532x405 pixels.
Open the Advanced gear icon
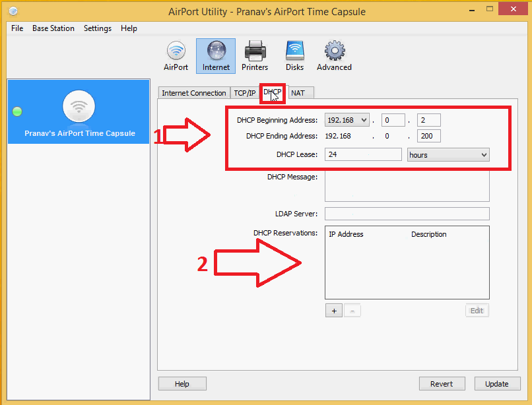point(334,56)
